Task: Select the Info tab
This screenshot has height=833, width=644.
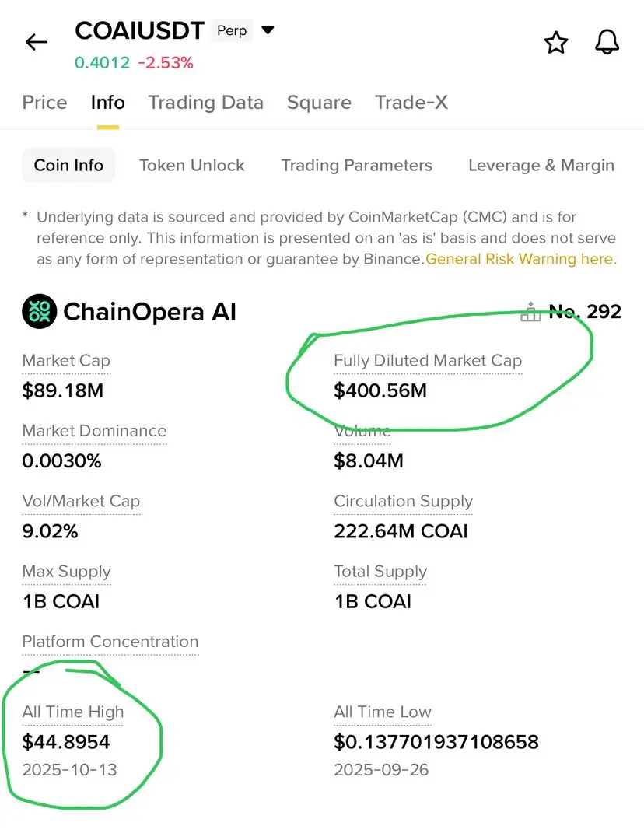Action: coord(108,103)
